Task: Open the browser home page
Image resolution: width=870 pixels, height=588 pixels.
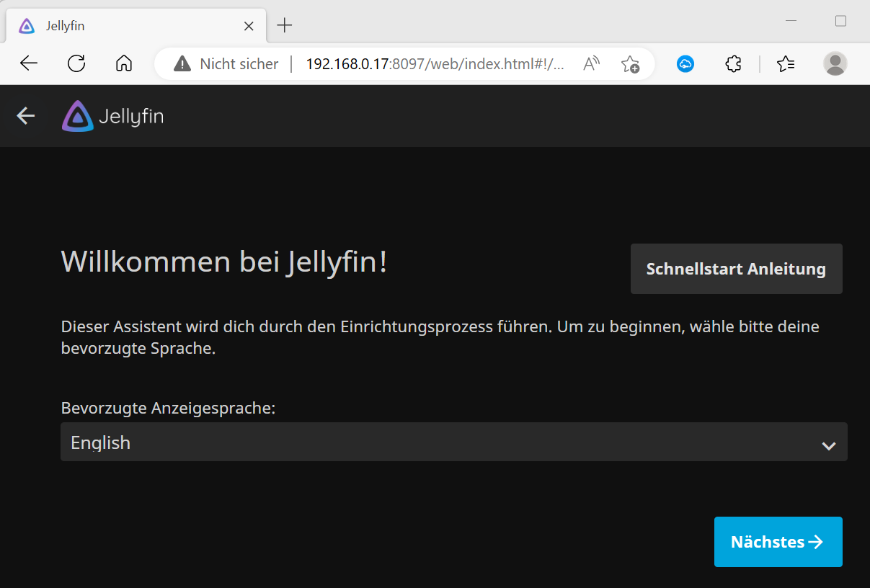Action: 124,63
